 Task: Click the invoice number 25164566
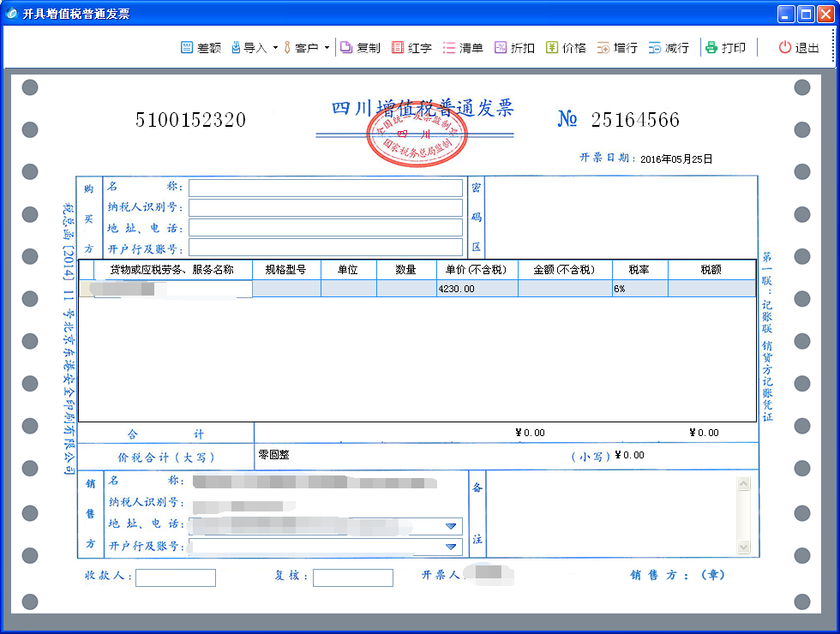635,119
